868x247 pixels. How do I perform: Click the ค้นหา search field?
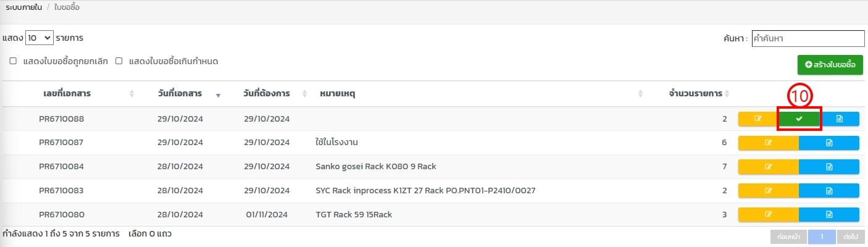(x=807, y=38)
